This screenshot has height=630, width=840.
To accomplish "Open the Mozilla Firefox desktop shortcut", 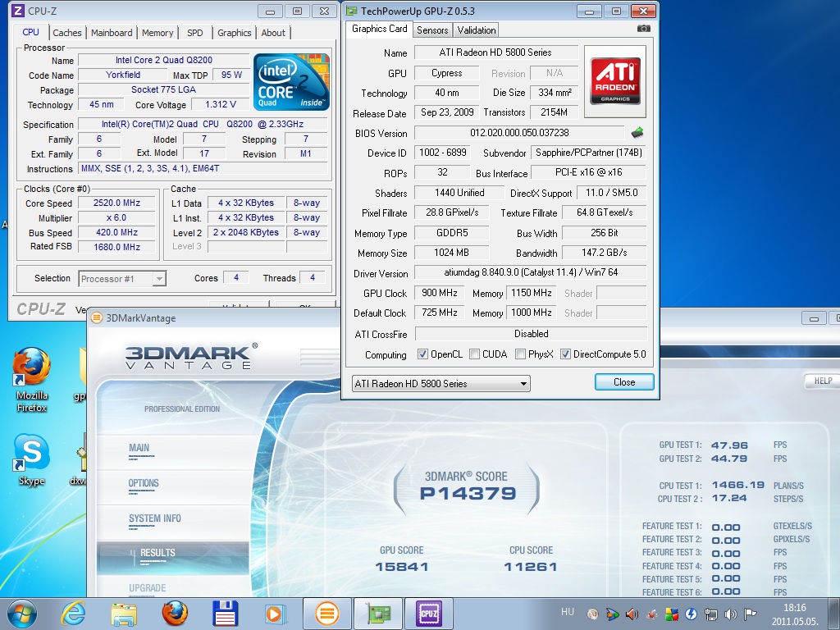I will coord(31,380).
